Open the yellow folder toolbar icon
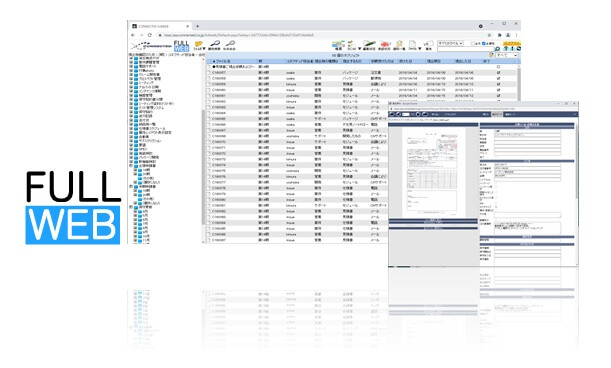Screen dimensions: 611x368 [198, 45]
